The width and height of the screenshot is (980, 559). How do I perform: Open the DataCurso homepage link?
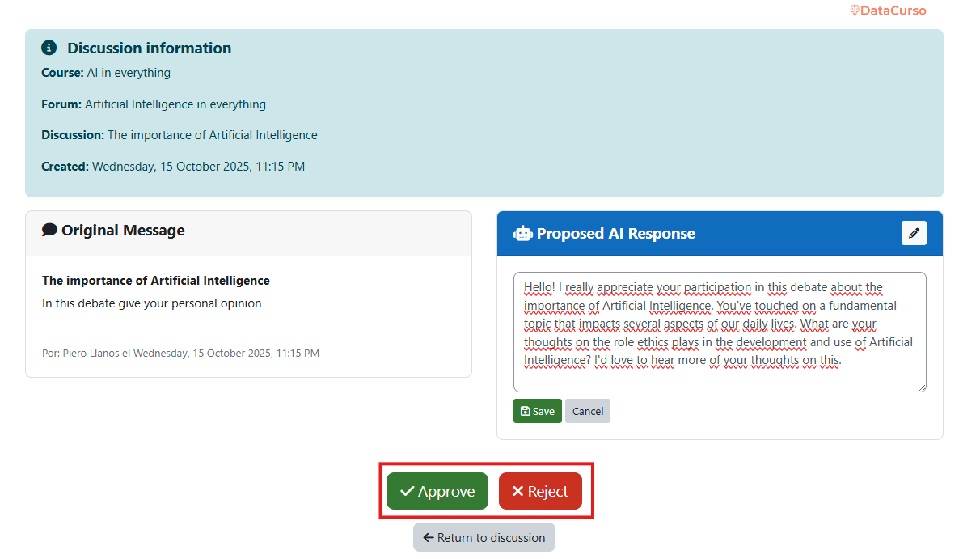(x=889, y=11)
